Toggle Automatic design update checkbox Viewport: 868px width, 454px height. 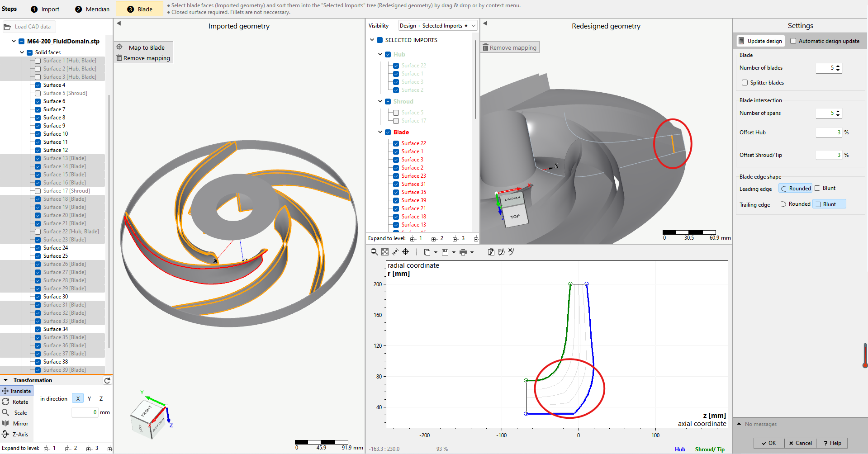pos(793,41)
